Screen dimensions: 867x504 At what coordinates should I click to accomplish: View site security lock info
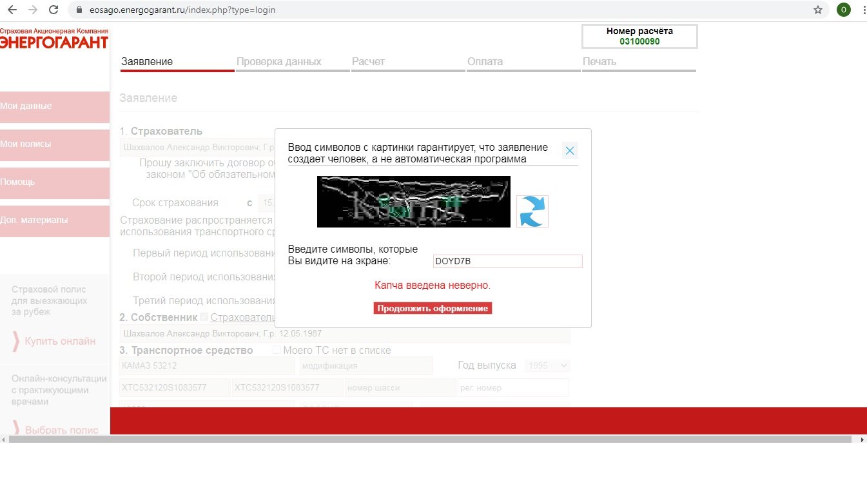pos(80,10)
